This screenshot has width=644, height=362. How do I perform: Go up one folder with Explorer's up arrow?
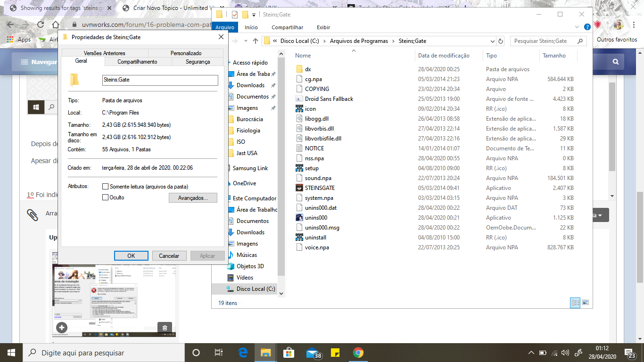(255, 41)
